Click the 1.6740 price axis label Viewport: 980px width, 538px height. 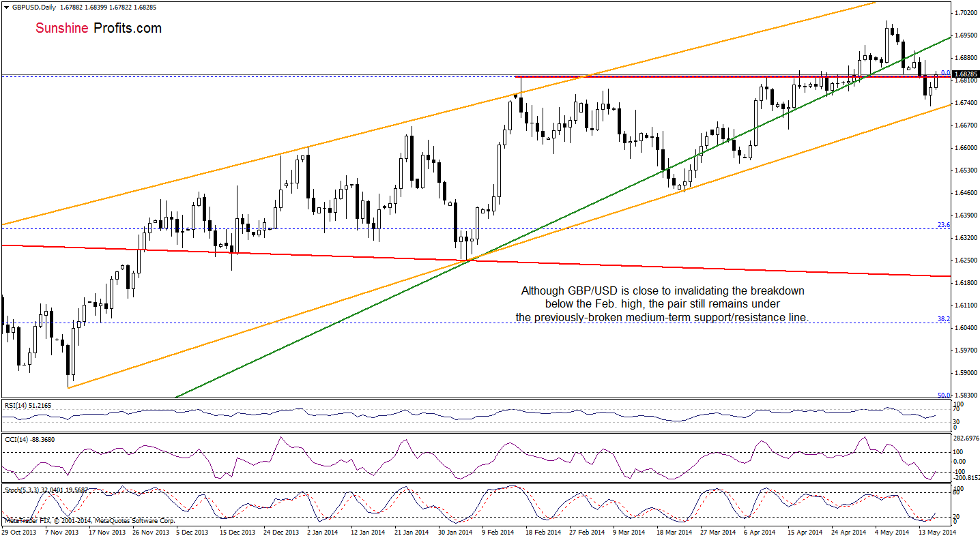(x=966, y=103)
